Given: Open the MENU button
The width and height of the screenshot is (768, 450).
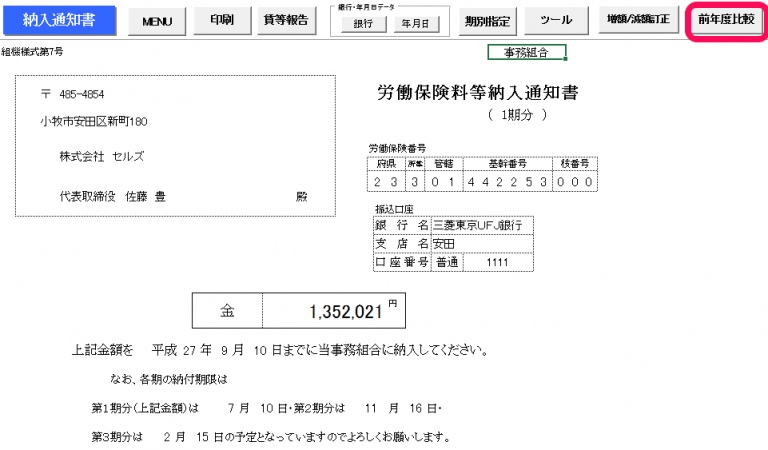Looking at the screenshot, I should [157, 21].
